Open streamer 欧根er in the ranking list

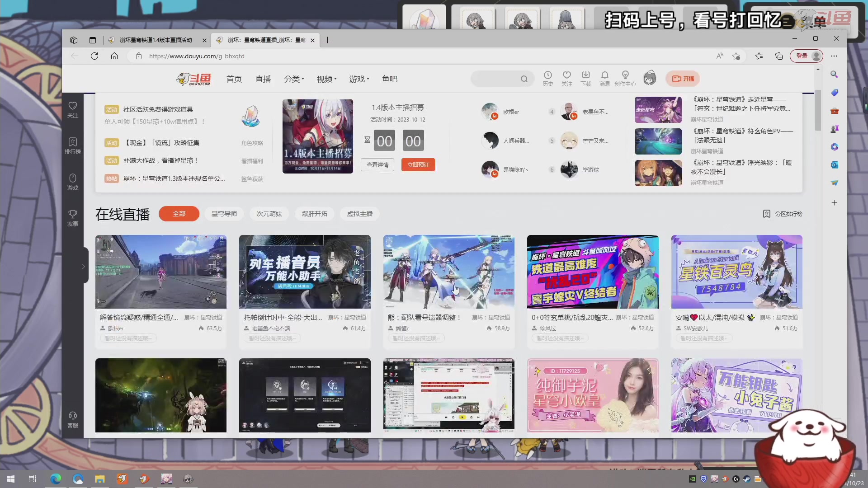tap(500, 112)
